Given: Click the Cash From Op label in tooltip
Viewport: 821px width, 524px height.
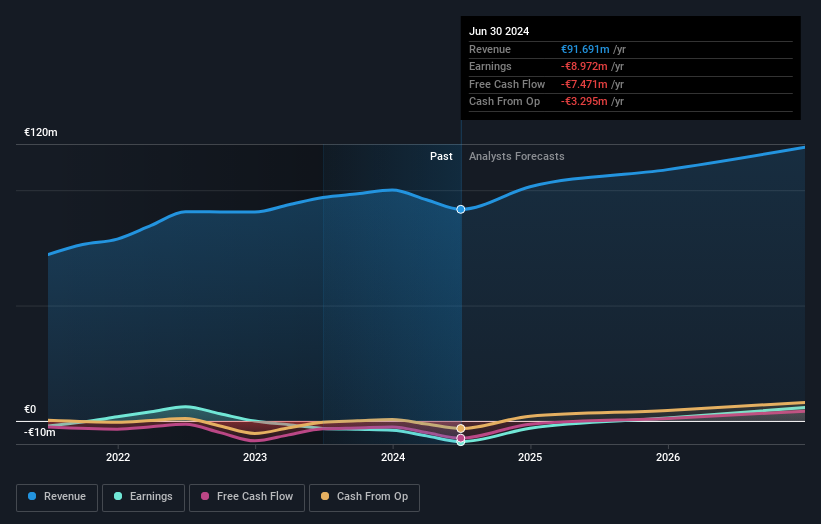Looking at the screenshot, I should click(x=504, y=102).
